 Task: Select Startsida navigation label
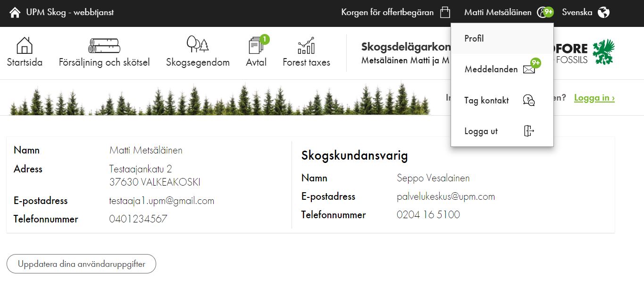click(x=25, y=62)
